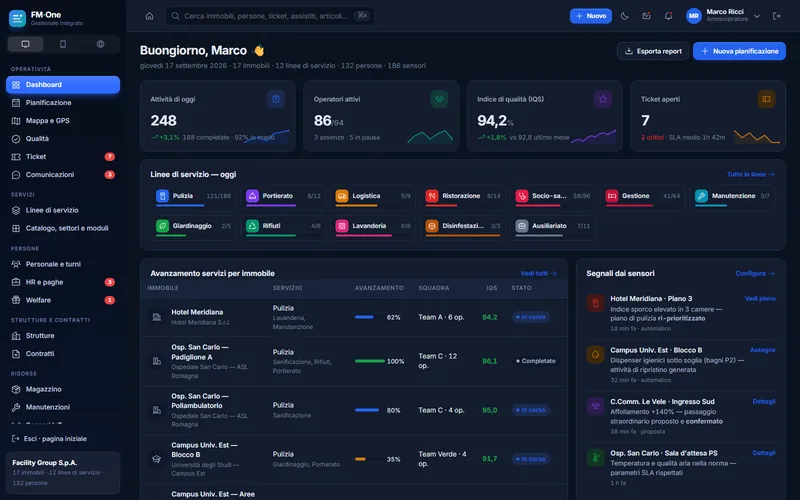Click Vedi piano for Hotel Meridiana
The height and width of the screenshot is (500, 800).
[x=760, y=298]
